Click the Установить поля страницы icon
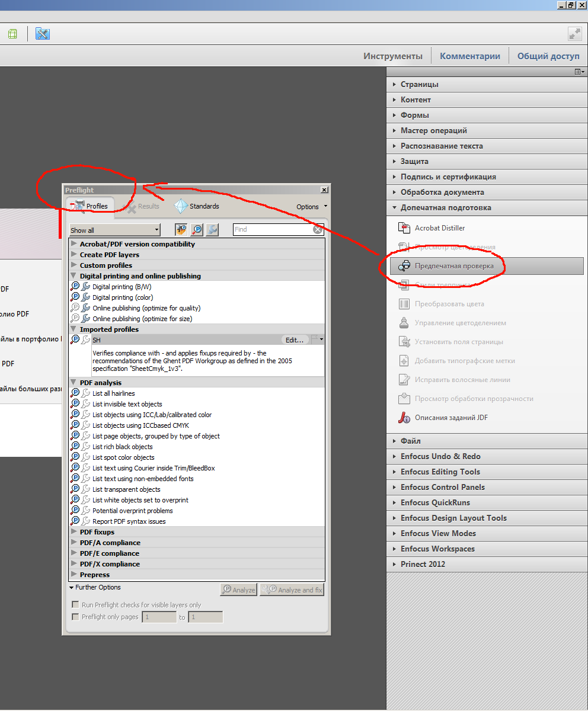Screen dimensions: 588x711 (x=404, y=342)
